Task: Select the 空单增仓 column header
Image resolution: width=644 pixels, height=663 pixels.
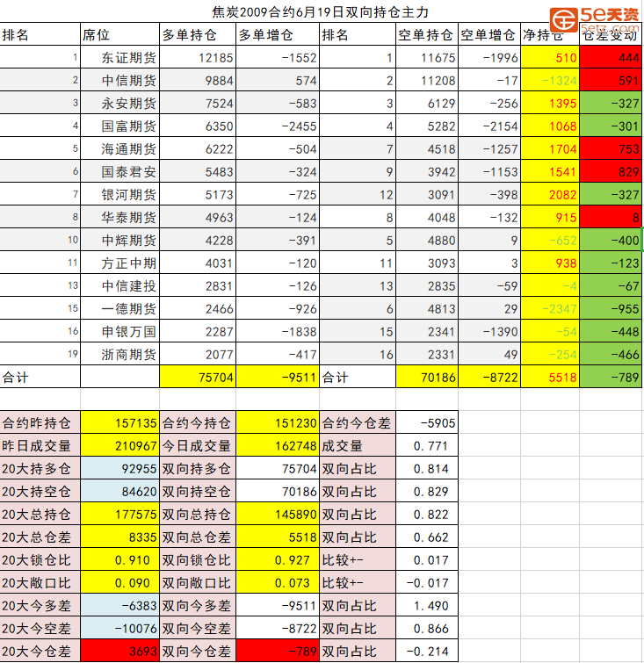Action: [489, 34]
